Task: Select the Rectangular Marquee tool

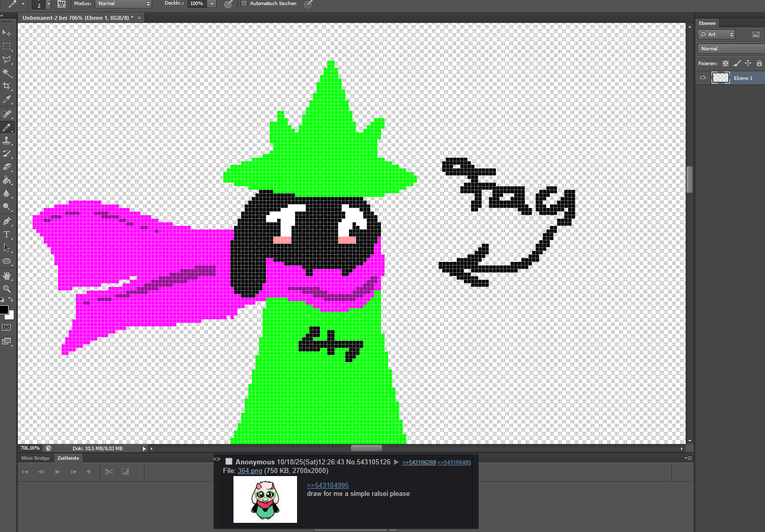Action: click(7, 46)
